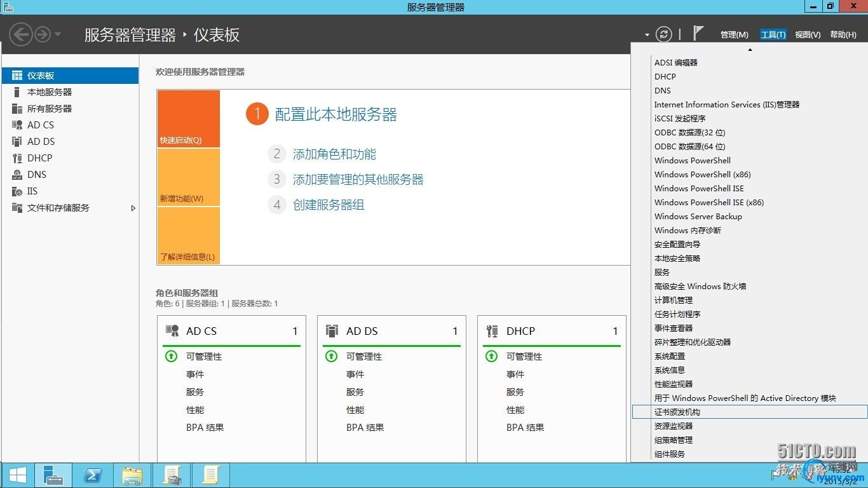Click 添加要管理的其他服务器 link
The width and height of the screenshot is (868, 488).
358,179
